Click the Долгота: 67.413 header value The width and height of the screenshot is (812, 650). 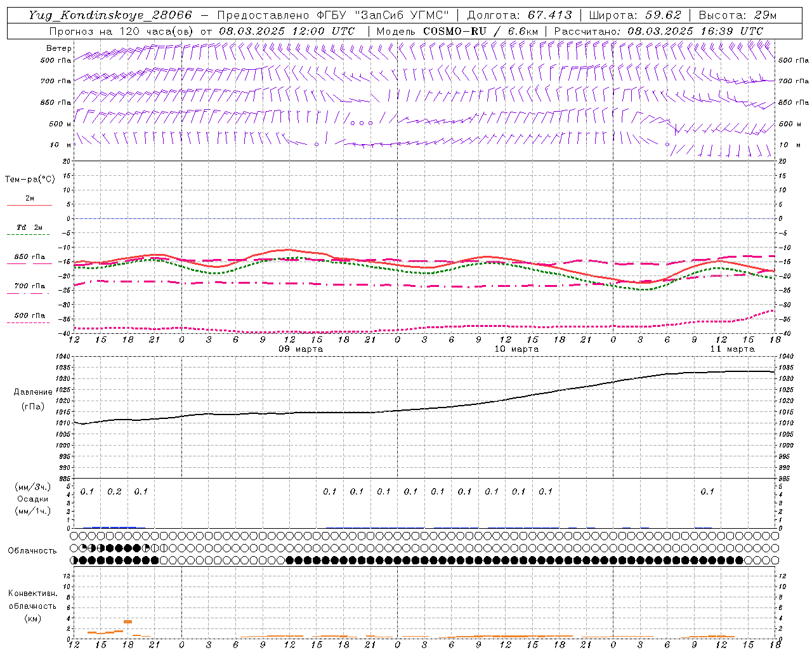point(520,15)
